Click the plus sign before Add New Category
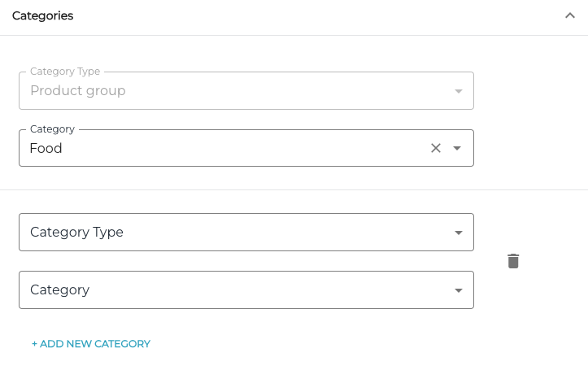Image resolution: width=588 pixels, height=383 pixels. click(34, 344)
